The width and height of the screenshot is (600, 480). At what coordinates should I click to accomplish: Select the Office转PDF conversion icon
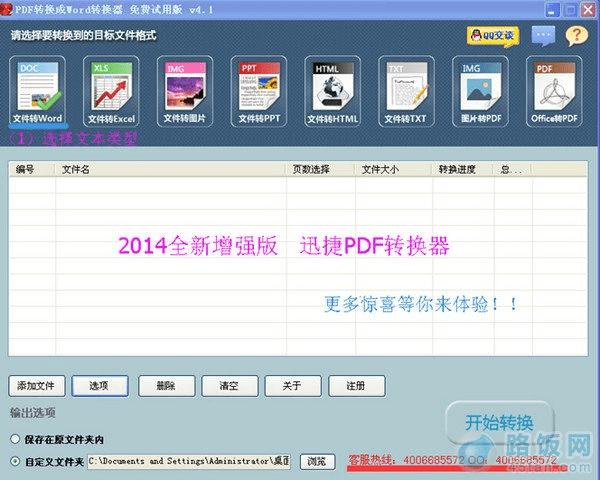(x=554, y=91)
